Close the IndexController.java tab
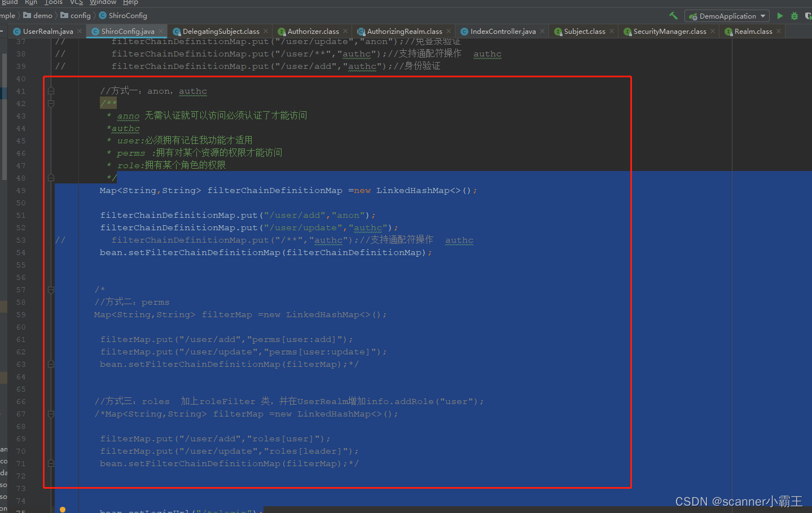 [x=542, y=31]
